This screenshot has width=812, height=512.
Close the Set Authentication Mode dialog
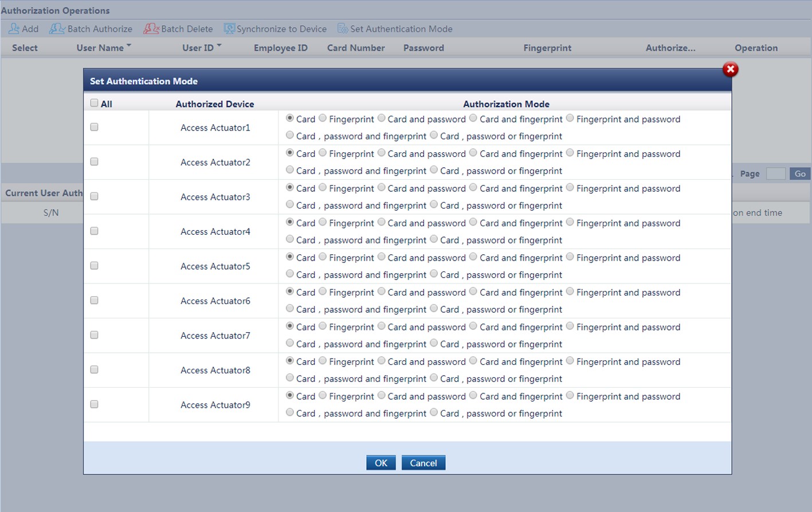click(x=730, y=69)
